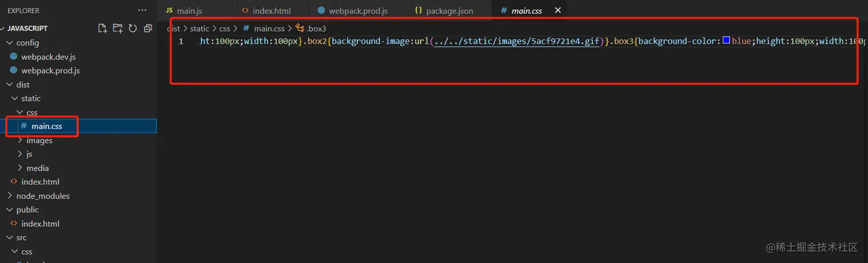
Task: Click line number 1 in the gutter
Action: 181,41
